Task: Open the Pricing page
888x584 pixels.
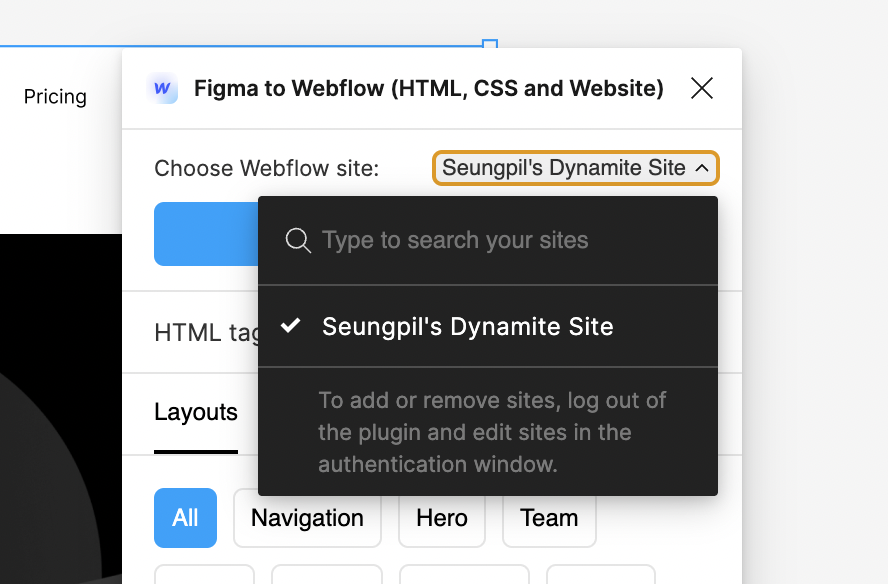Action: 55,96
